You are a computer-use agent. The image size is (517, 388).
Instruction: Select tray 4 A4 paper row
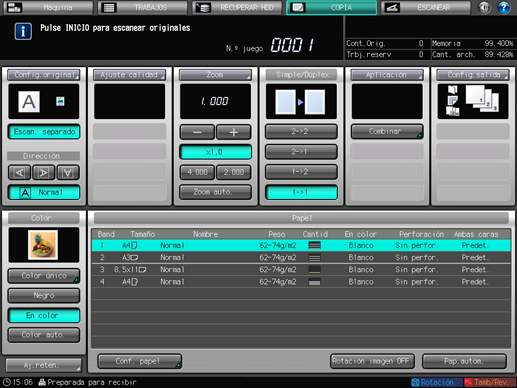click(301, 282)
